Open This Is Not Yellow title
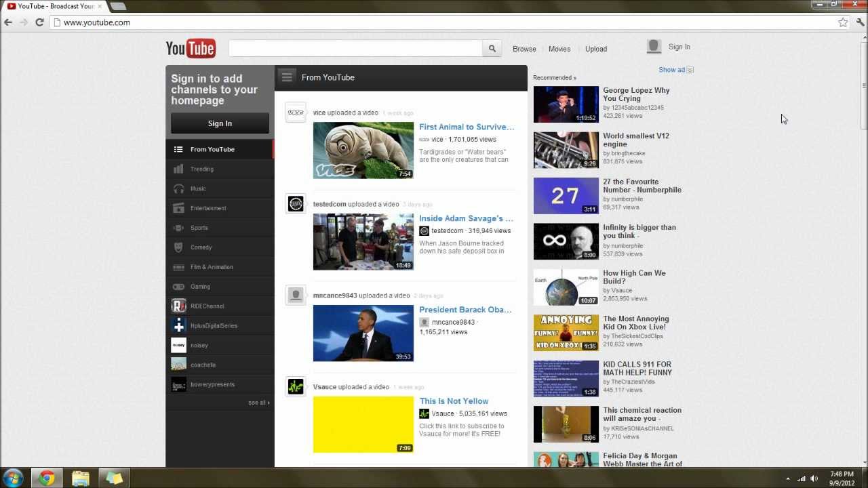The width and height of the screenshot is (868, 488). 454,401
